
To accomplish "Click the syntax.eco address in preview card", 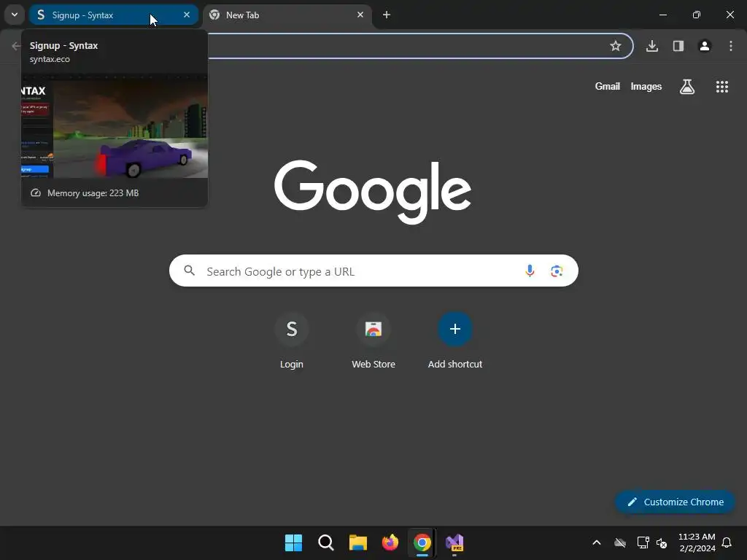I will pyautogui.click(x=50, y=59).
